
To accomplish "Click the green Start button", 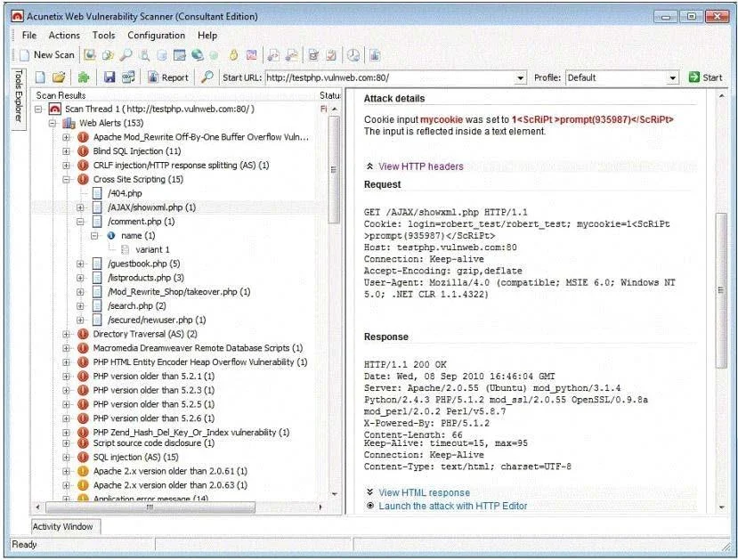I will click(x=705, y=77).
